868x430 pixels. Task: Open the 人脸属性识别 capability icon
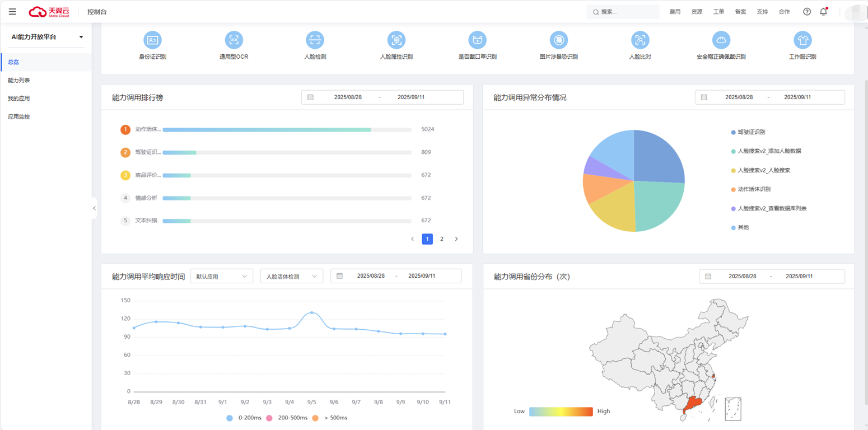[396, 40]
